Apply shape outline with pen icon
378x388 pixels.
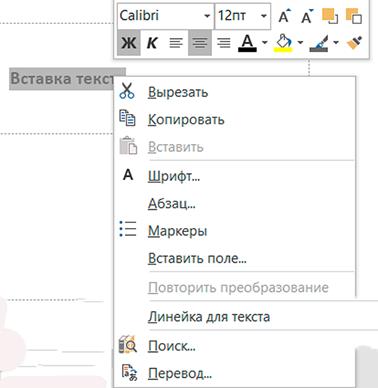(x=319, y=43)
